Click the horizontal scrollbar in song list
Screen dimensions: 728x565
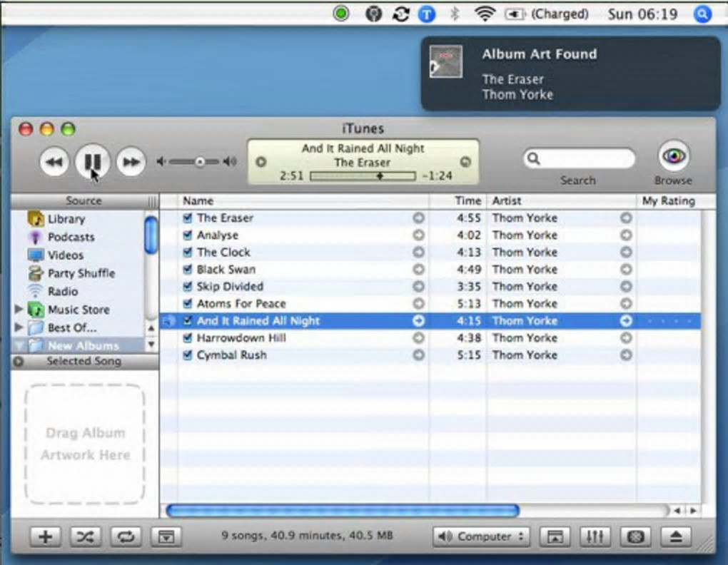coord(343,511)
